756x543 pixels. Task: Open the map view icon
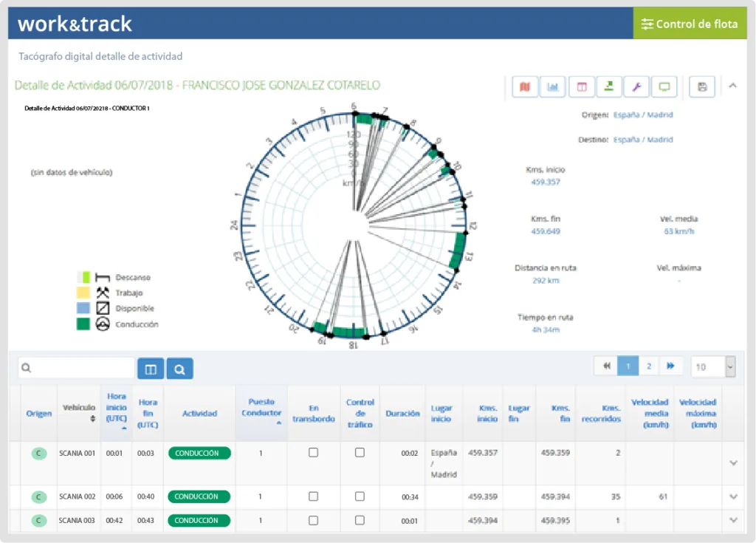[x=525, y=87]
